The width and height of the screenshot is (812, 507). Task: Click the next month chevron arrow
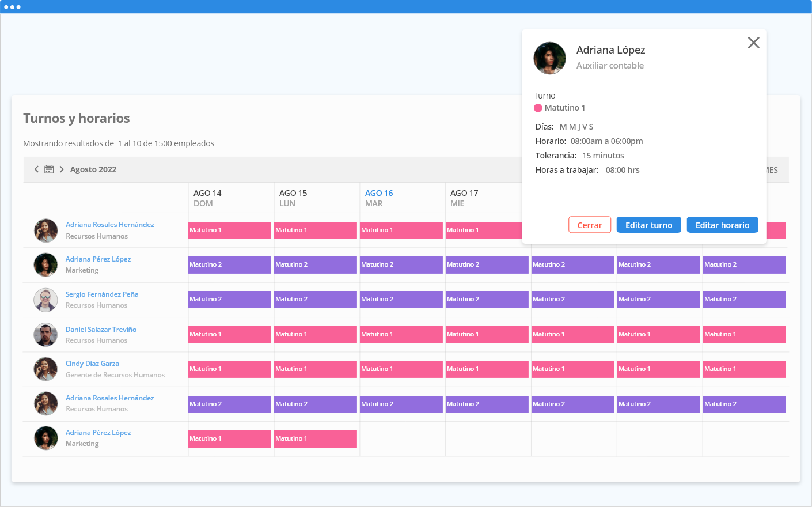coord(62,169)
